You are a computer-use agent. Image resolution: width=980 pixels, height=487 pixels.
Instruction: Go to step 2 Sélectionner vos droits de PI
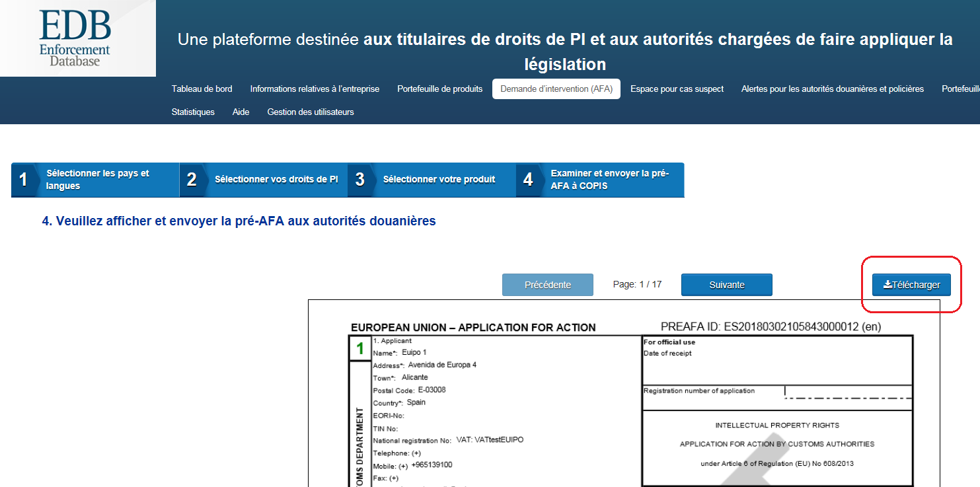coord(264,180)
